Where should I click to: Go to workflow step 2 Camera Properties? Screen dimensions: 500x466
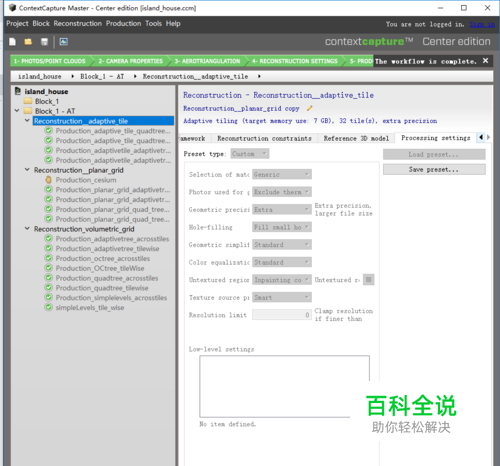coord(130,61)
